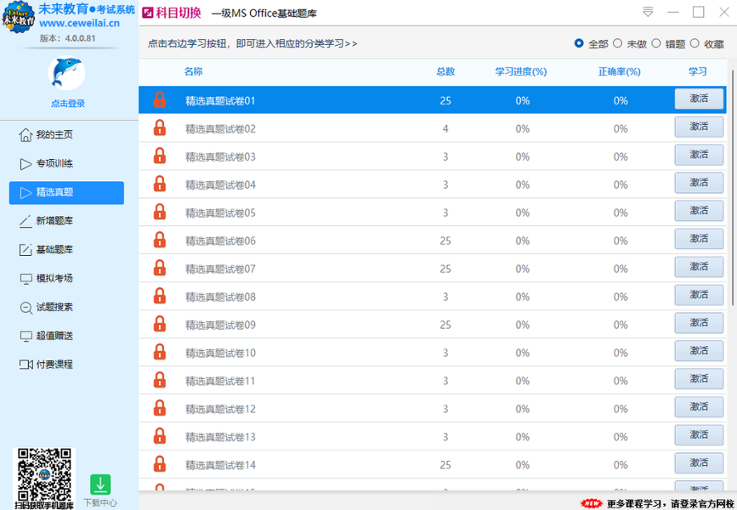Open the title bar dropdown arrow menu

point(649,13)
